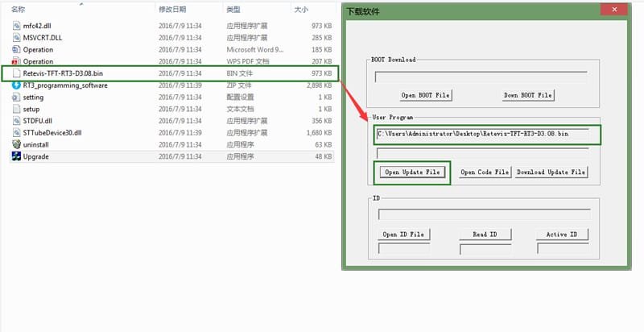Click the Word document icon for Operation

pos(16,49)
